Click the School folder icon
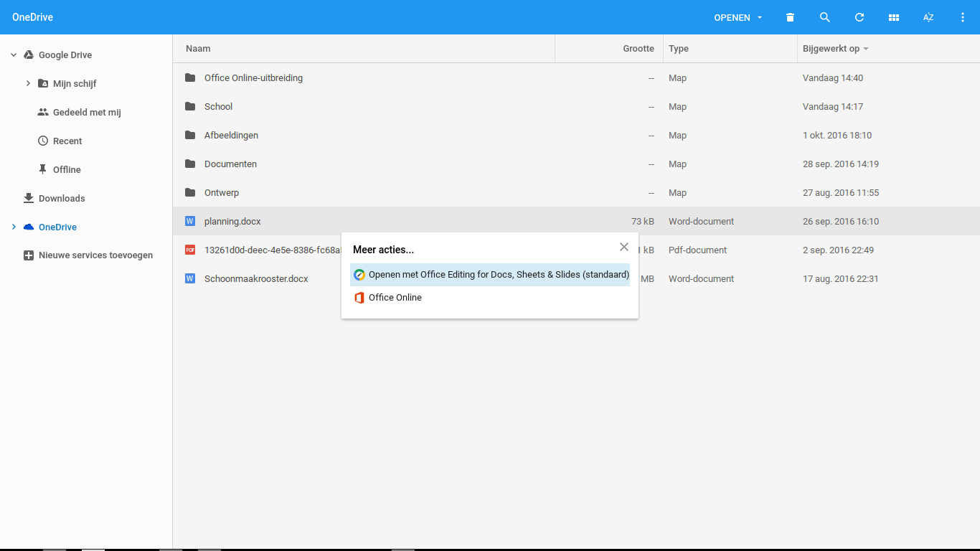This screenshot has height=551, width=980. coord(190,106)
